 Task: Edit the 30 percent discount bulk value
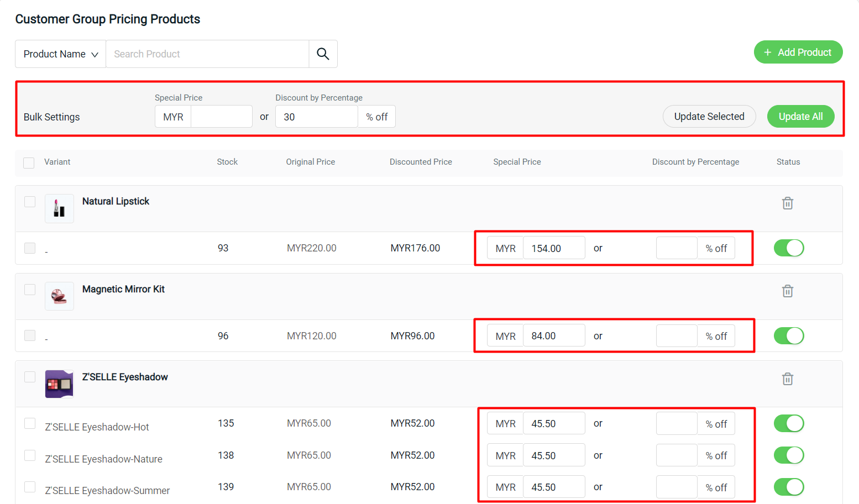tap(316, 116)
